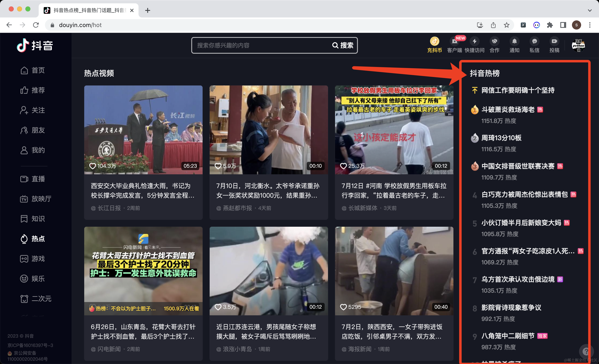The width and height of the screenshot is (599, 364).
Task: Click the Douyin logo in the sidebar
Action: 35,45
